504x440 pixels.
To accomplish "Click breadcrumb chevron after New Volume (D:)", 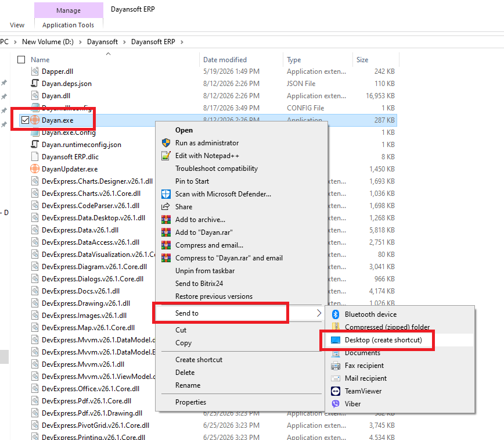I will click(80, 42).
